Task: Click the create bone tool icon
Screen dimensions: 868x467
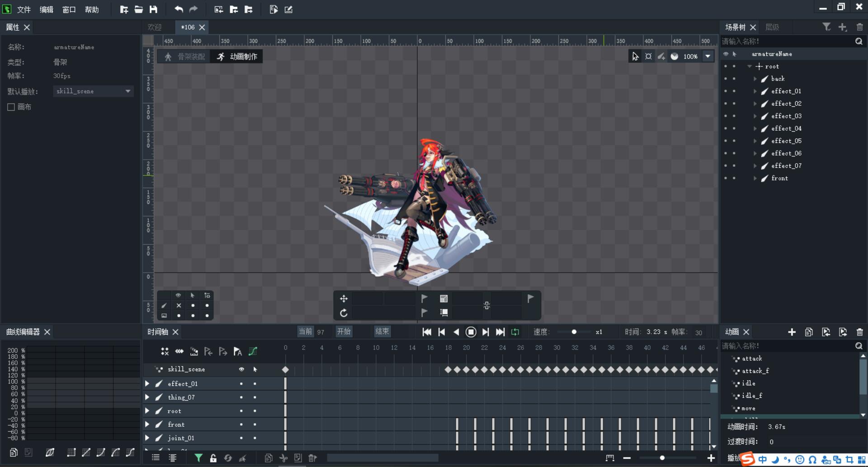Action: point(661,57)
